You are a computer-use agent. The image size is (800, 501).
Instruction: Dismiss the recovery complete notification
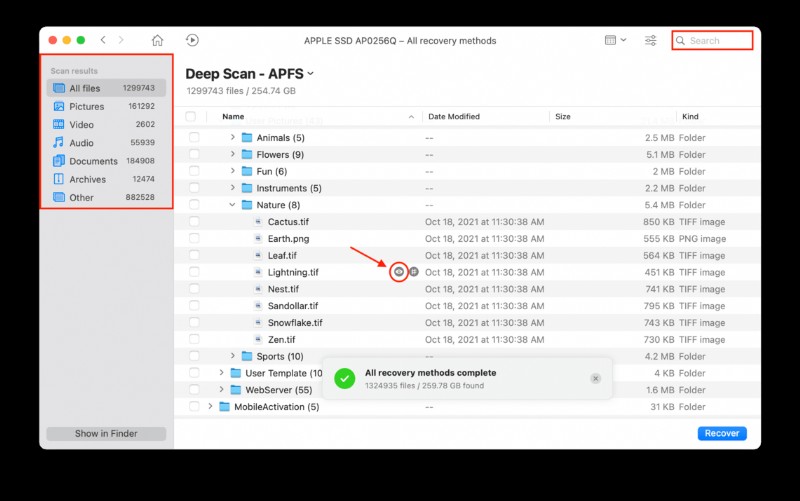pos(595,379)
